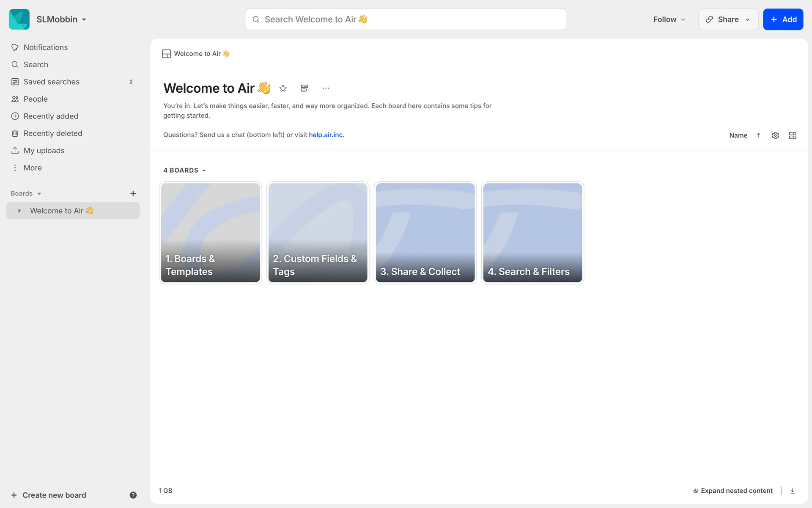Open the Follow dropdown
Viewport: 812px width, 508px height.
(x=669, y=19)
